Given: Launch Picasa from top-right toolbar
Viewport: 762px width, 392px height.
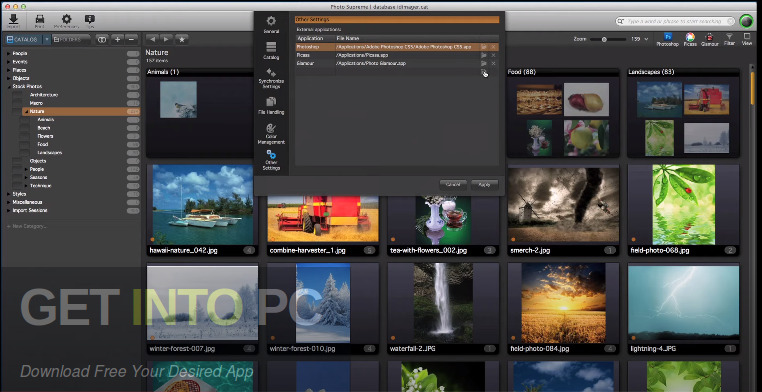Looking at the screenshot, I should coord(690,39).
